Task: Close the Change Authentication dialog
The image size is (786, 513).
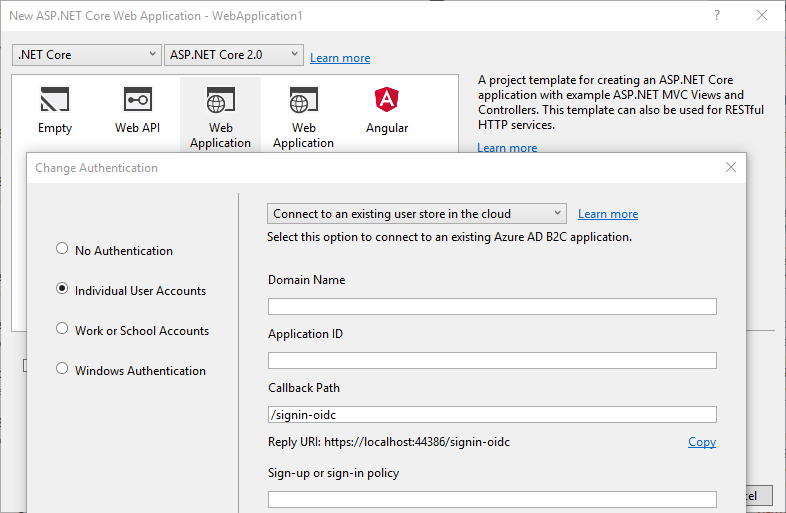Action: point(730,167)
